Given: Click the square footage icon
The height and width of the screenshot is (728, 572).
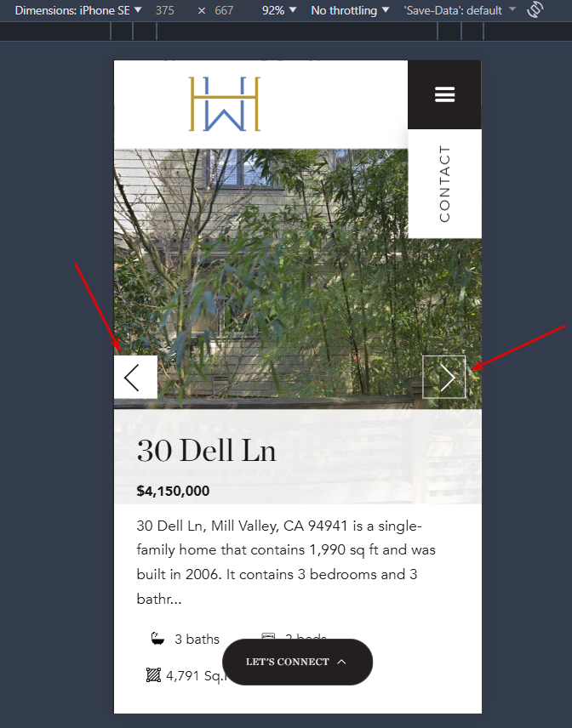Looking at the screenshot, I should click(x=153, y=675).
